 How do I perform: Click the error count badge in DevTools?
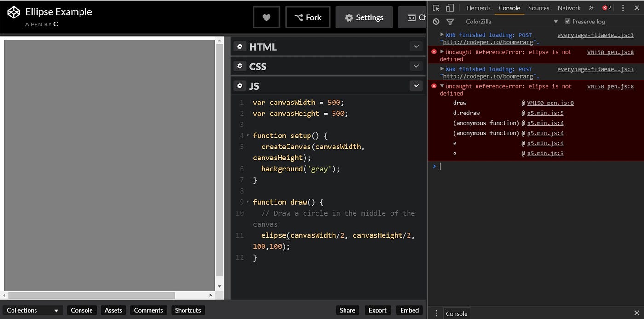click(605, 8)
